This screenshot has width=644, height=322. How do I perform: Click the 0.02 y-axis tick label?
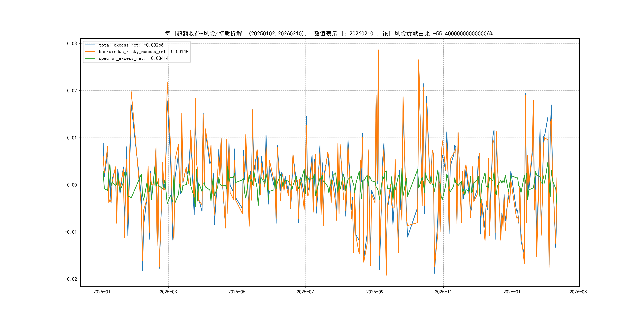[x=72, y=91]
